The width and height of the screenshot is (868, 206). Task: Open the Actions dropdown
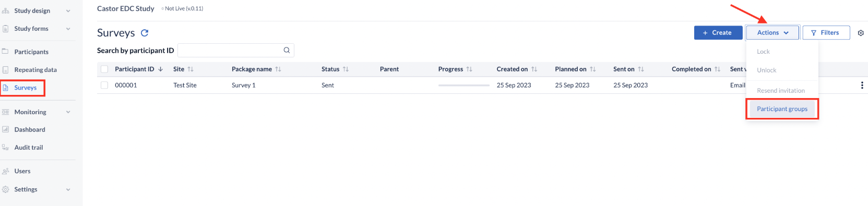772,32
